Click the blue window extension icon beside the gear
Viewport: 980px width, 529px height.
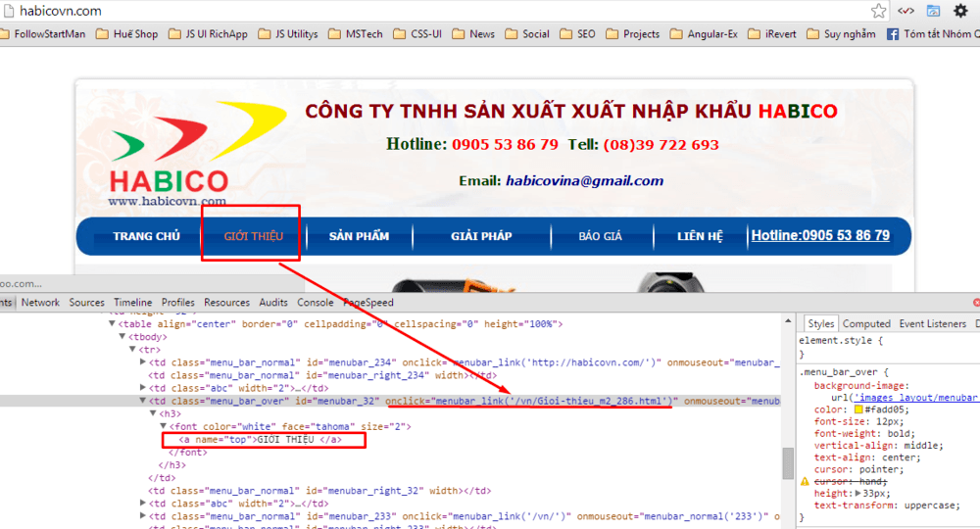pos(933,11)
